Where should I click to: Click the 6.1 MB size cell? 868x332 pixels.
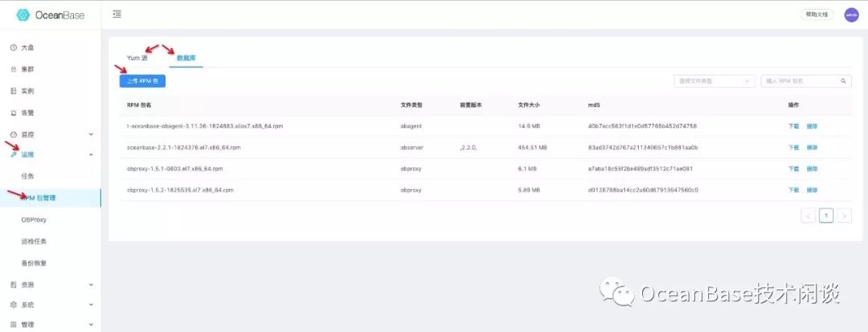click(526, 169)
